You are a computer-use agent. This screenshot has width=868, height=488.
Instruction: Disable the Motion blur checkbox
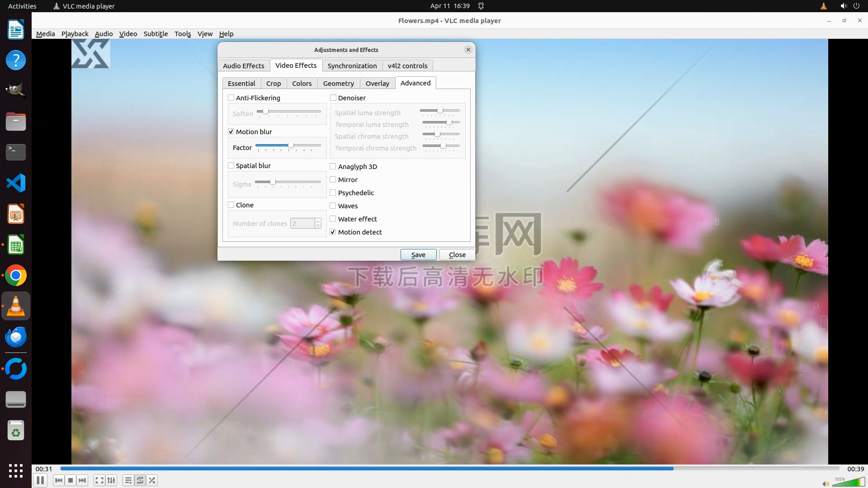pos(231,131)
